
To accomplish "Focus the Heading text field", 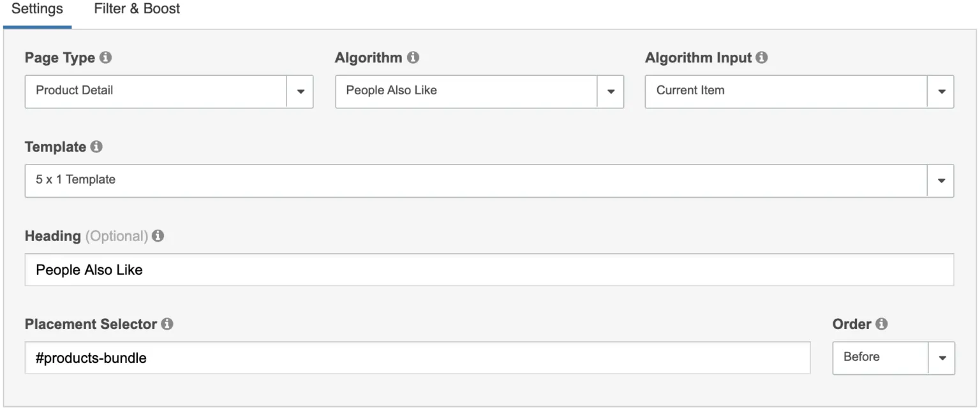I will coord(489,270).
